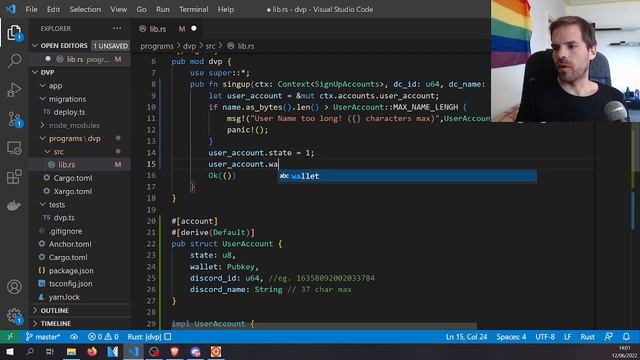
Task: Change encoding via UTF-8
Action: (545, 337)
